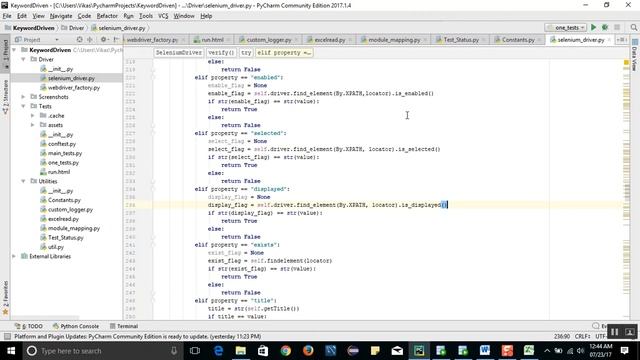The height and width of the screenshot is (360, 640).
Task: Open the File menu
Action: [x=7, y=16]
